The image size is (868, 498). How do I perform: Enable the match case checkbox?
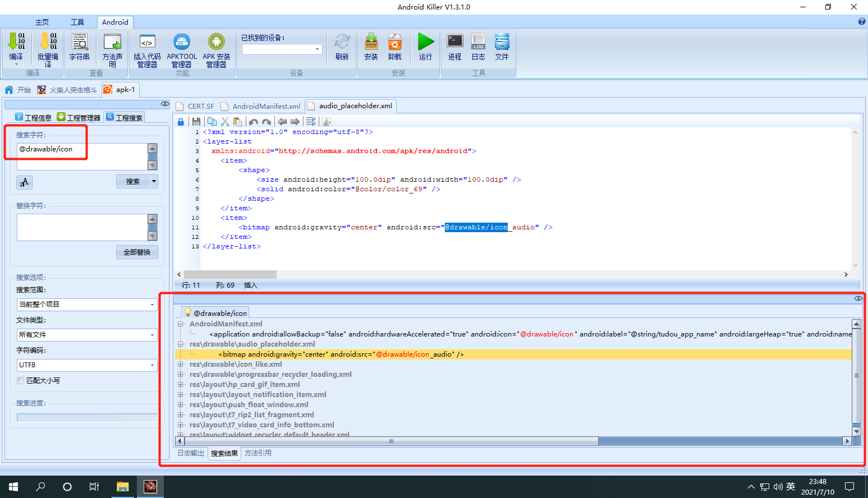point(20,380)
